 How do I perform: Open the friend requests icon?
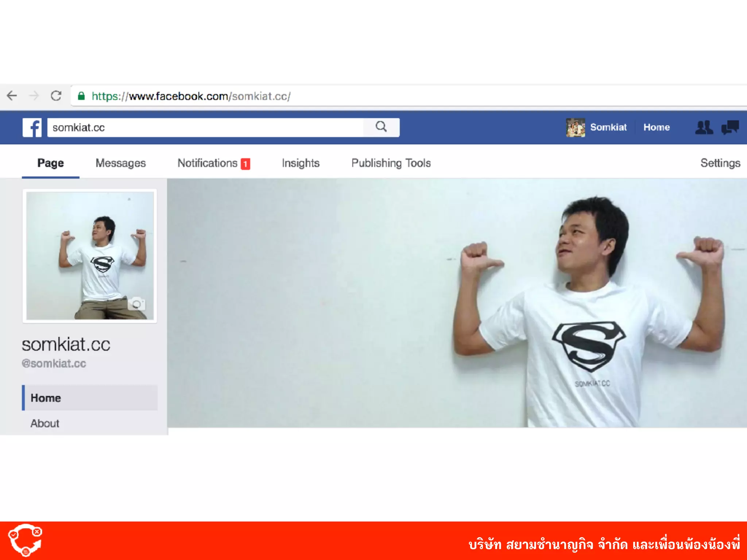(704, 127)
